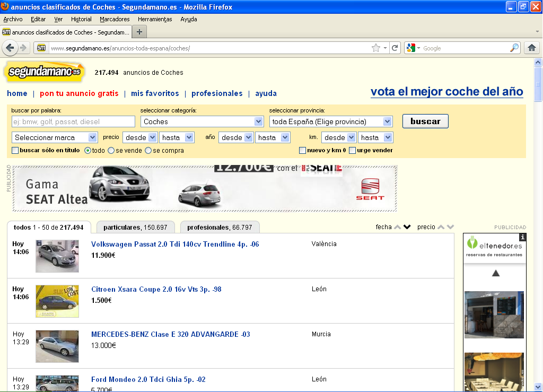Focus the Google search box
Screen dimensions: 543x392
tap(464, 48)
